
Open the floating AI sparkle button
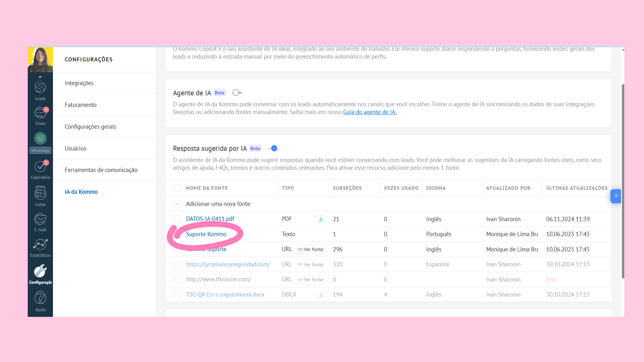pos(616,196)
